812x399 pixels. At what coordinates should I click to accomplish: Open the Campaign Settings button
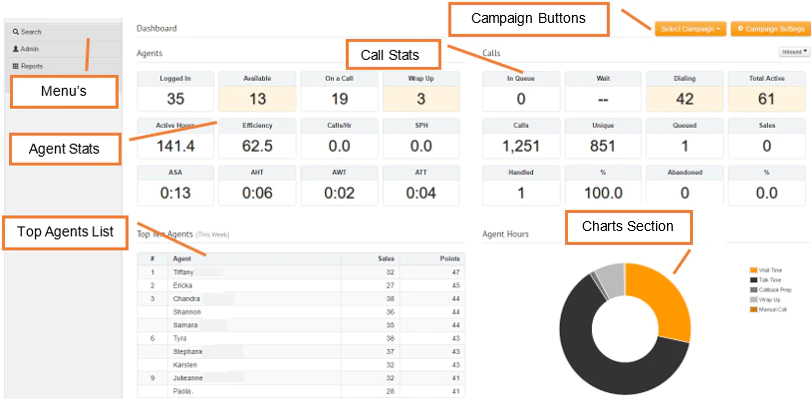pos(770,29)
